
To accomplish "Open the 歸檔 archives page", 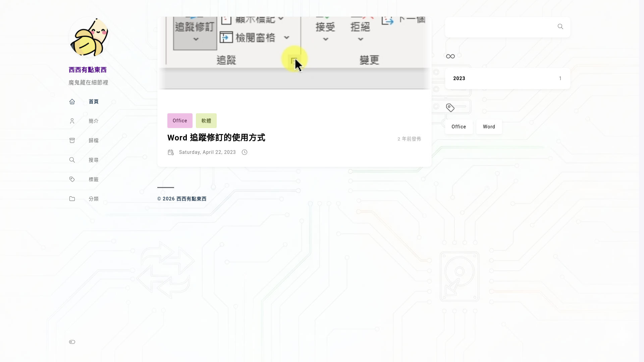I will (x=94, y=140).
